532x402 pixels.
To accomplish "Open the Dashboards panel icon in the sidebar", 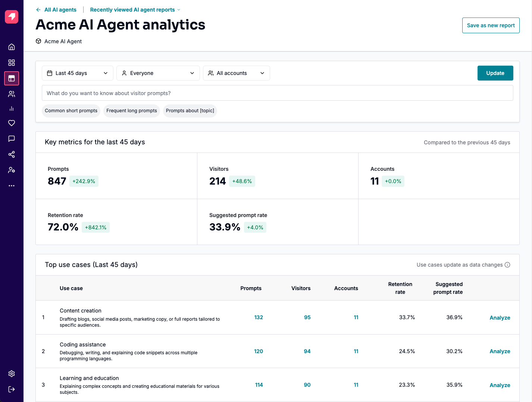I will coord(11,78).
